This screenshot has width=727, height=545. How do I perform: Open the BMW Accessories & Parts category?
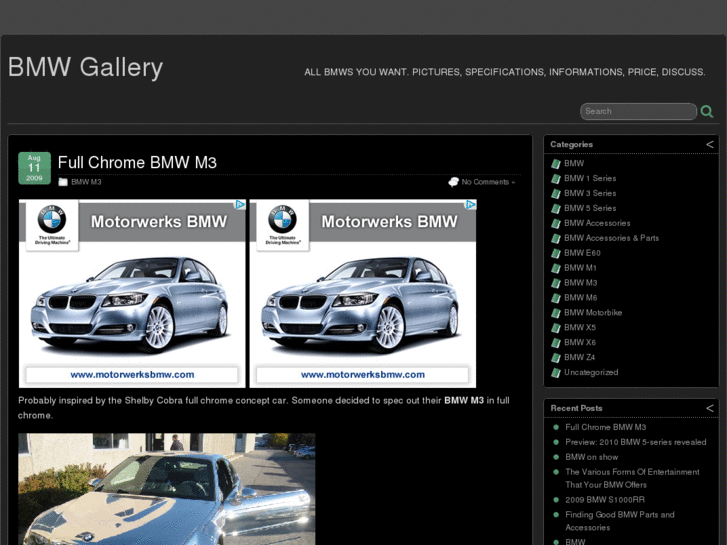[612, 238]
